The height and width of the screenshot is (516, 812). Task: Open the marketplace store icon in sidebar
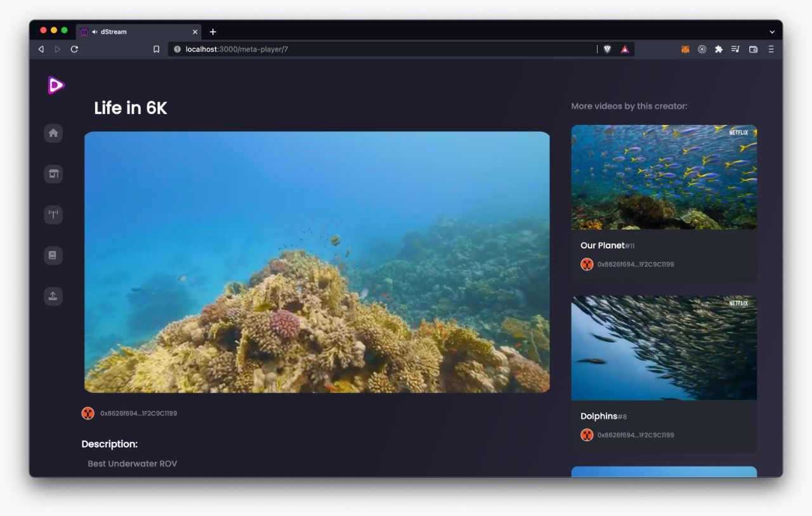click(x=53, y=174)
